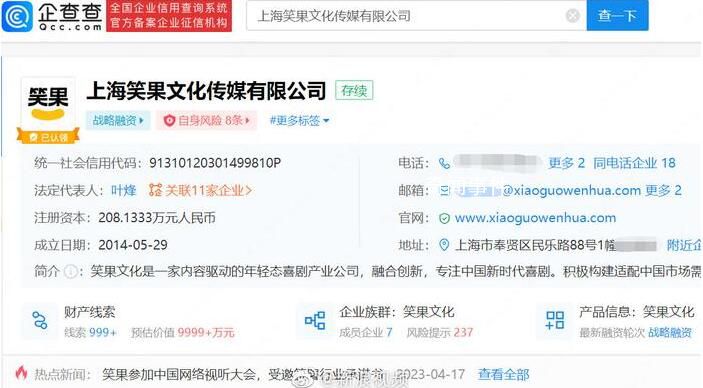Open the 产品信息 grid icon
703x388 pixels.
(x=555, y=321)
